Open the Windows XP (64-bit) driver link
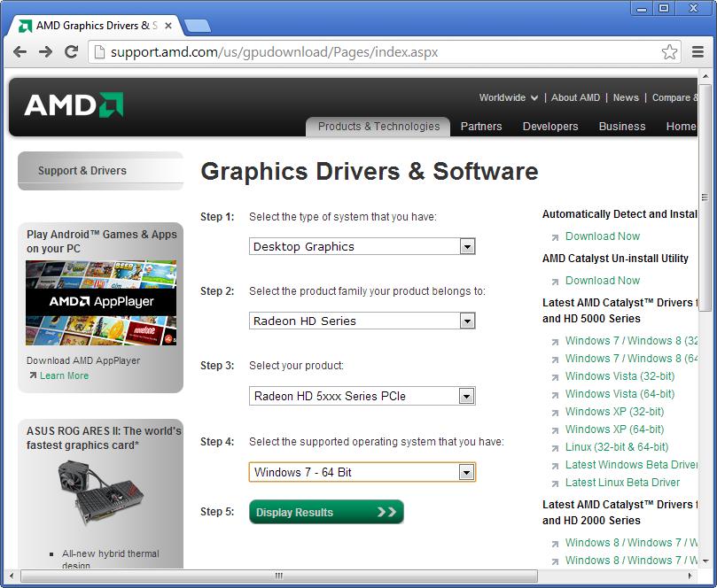Screen dimensions: 717x588 (614, 429)
